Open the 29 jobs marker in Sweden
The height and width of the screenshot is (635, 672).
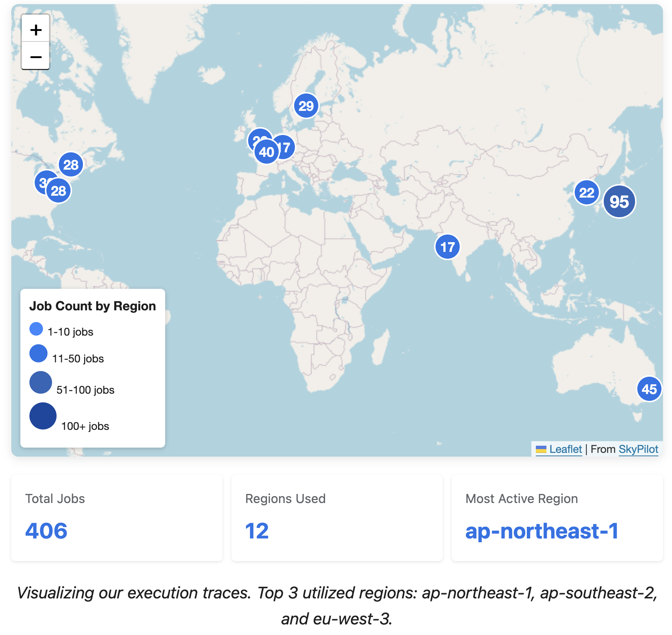pos(306,106)
